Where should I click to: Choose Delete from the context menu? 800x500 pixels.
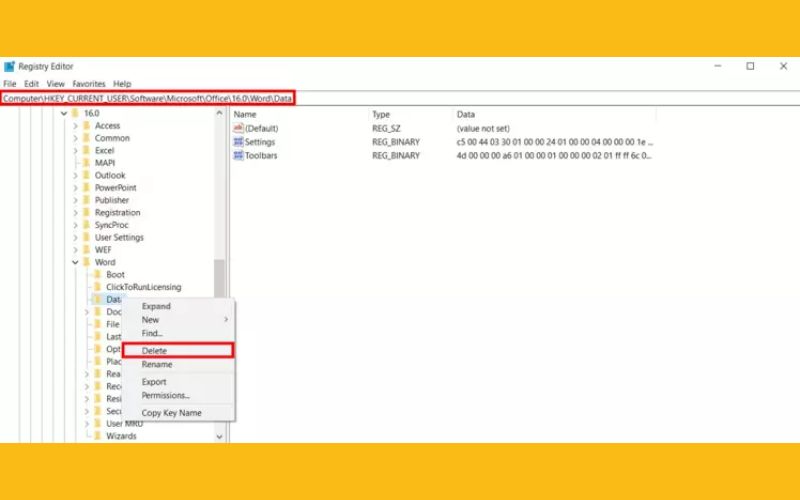[x=155, y=351]
